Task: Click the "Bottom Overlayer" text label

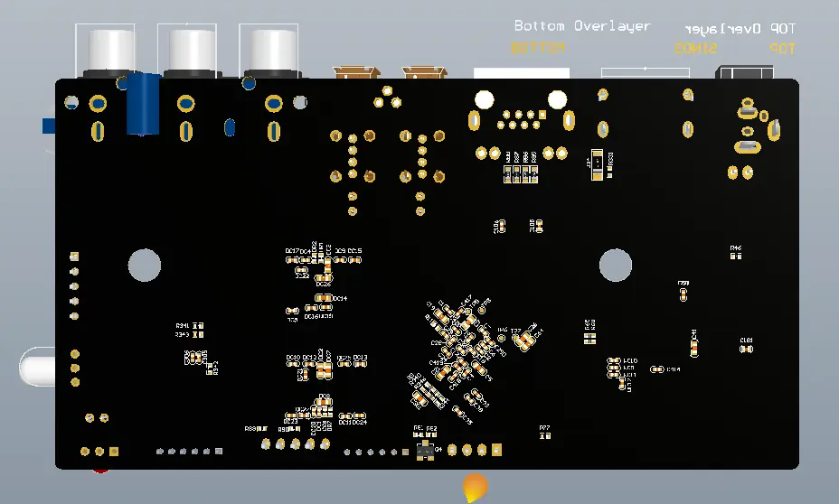Action: [582, 26]
